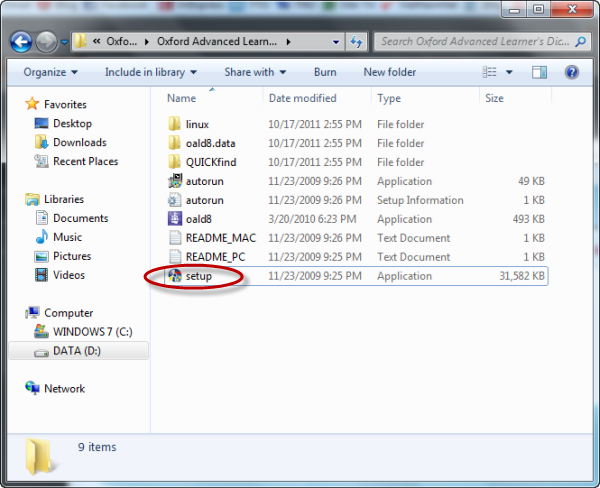Select the Oxfo... breadcrumb segment
This screenshot has width=600, height=488.
tap(121, 41)
